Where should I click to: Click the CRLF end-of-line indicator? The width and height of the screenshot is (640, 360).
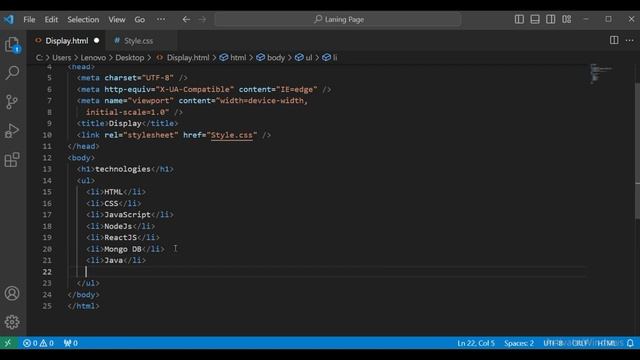click(580, 343)
